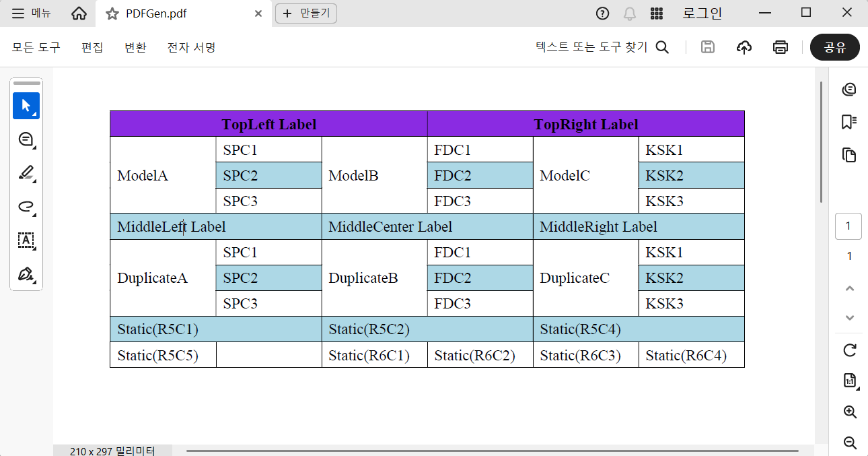868x456 pixels.
Task: Open the 모든 도구 menu
Action: click(x=36, y=47)
